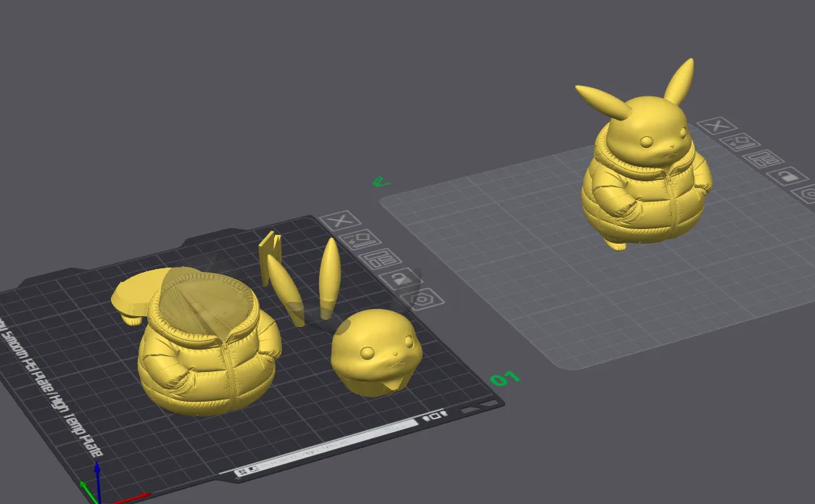The image size is (815, 504).
Task: Auto-orient objects on plate 01
Action: pos(360,239)
